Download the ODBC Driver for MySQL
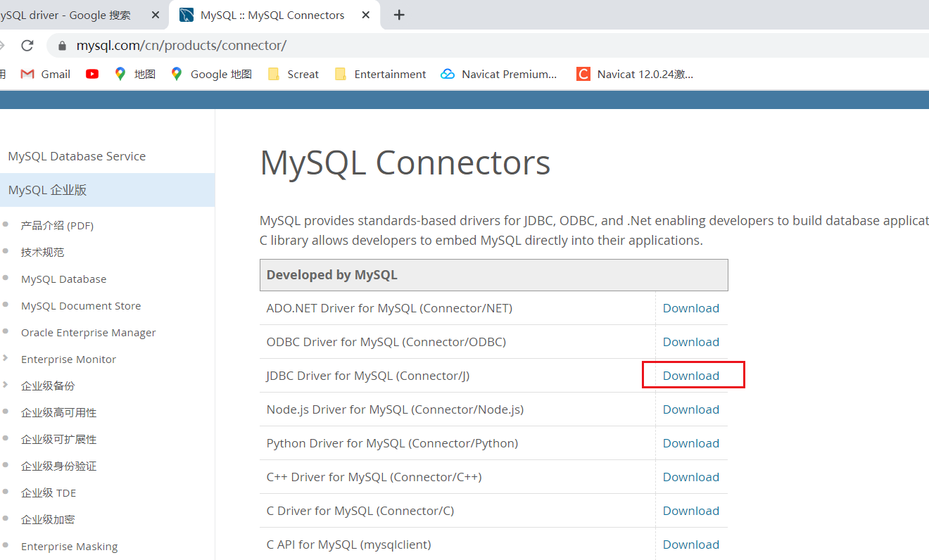The image size is (929, 560). (690, 341)
